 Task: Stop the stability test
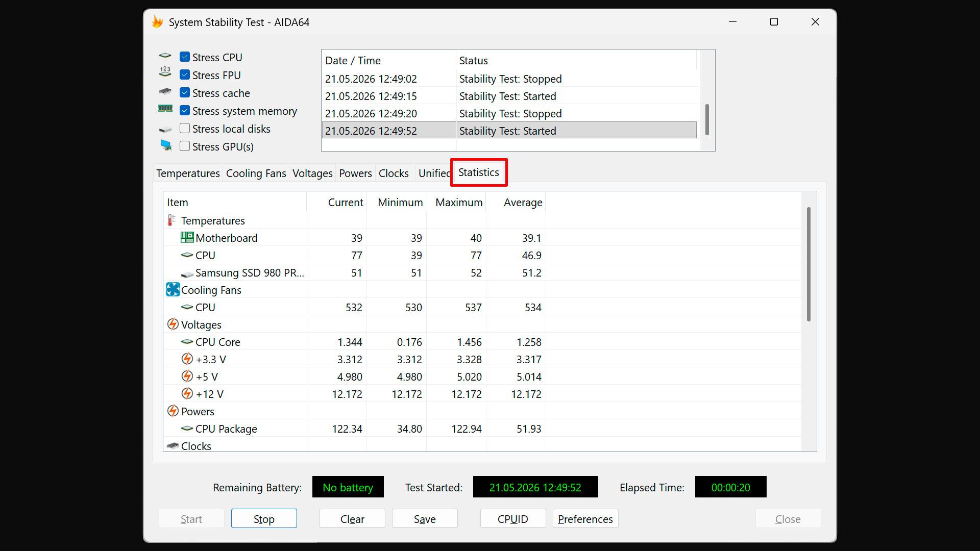coord(264,518)
